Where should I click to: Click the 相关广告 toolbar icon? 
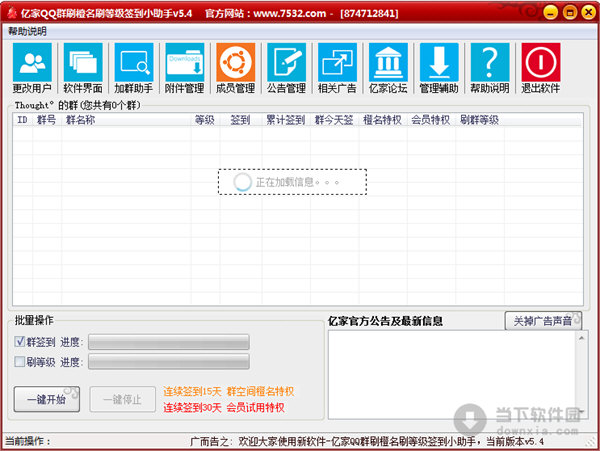pyautogui.click(x=337, y=68)
